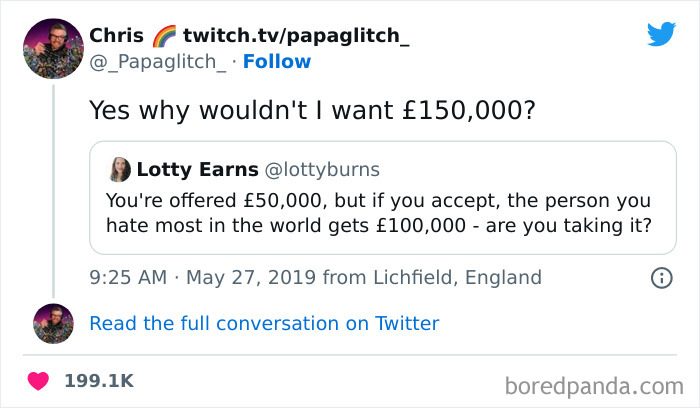
Task: Click the rainbow emoji in display name
Action: coord(162,36)
